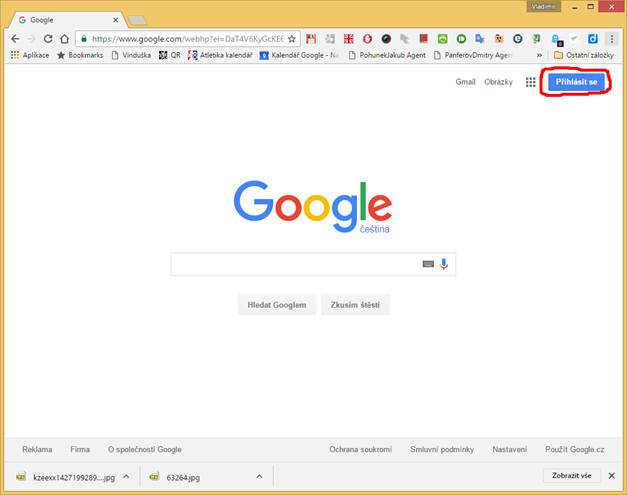Open the home page via house icon

(x=64, y=39)
